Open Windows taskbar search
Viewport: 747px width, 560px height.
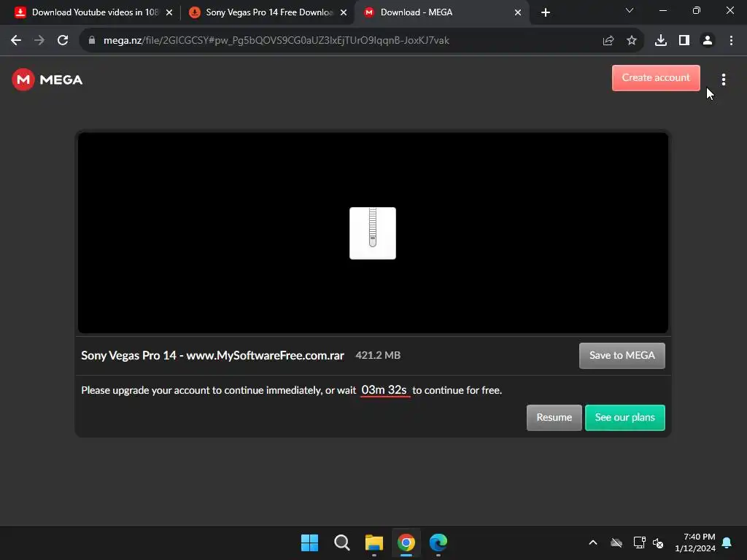pos(341,542)
